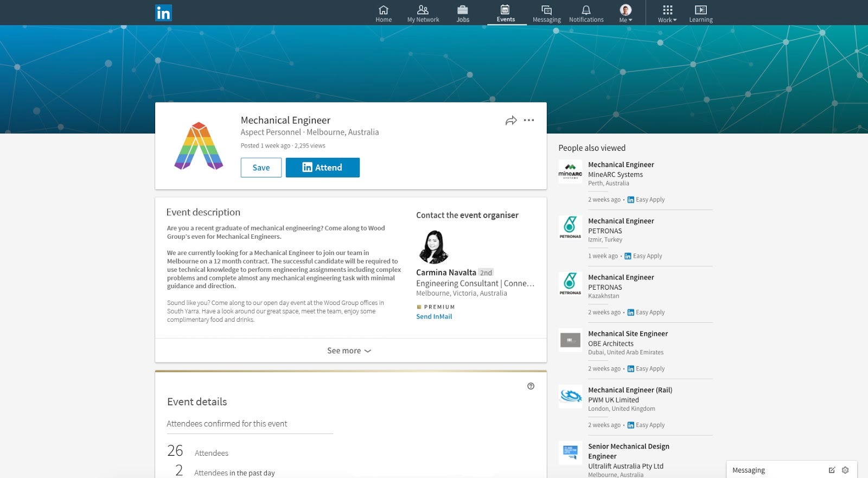The height and width of the screenshot is (478, 868).
Task: Click Easy Apply icon for PETRONAS Izmir
Action: 628,256
